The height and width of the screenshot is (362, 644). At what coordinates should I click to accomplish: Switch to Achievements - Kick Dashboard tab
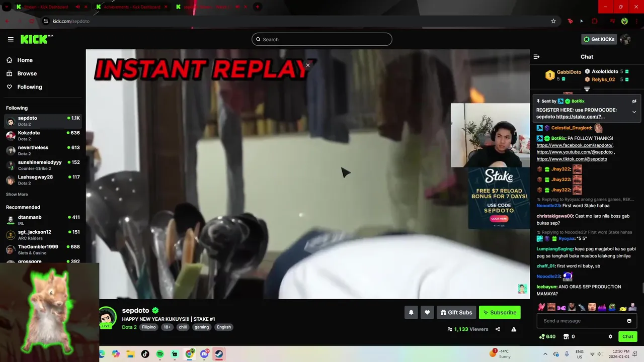click(131, 7)
